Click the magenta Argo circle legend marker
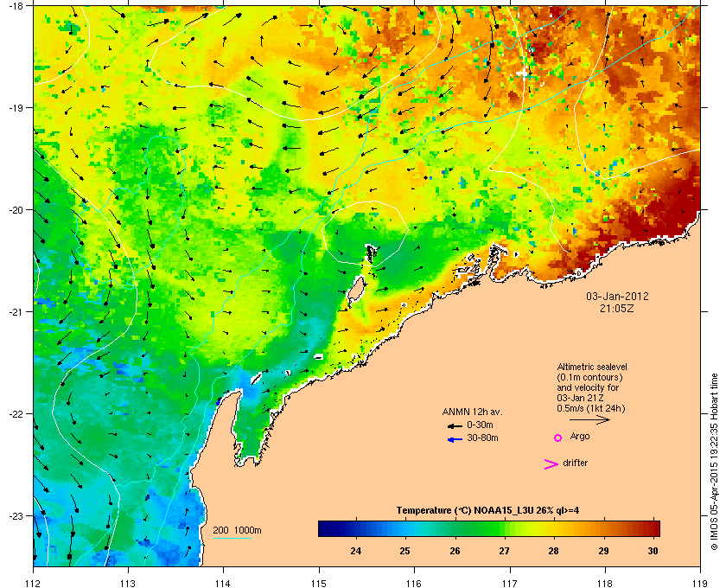726x588 pixels. point(558,438)
